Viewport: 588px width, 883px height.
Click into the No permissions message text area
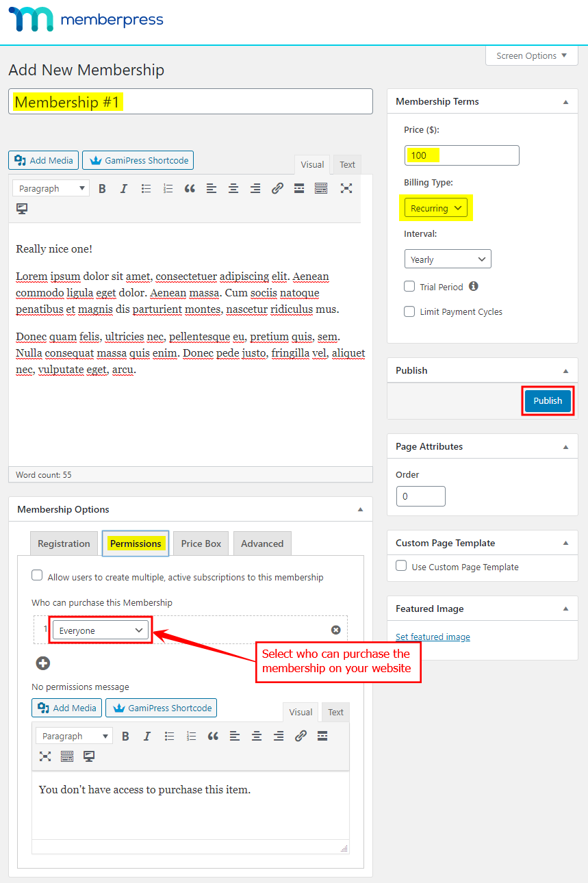190,806
